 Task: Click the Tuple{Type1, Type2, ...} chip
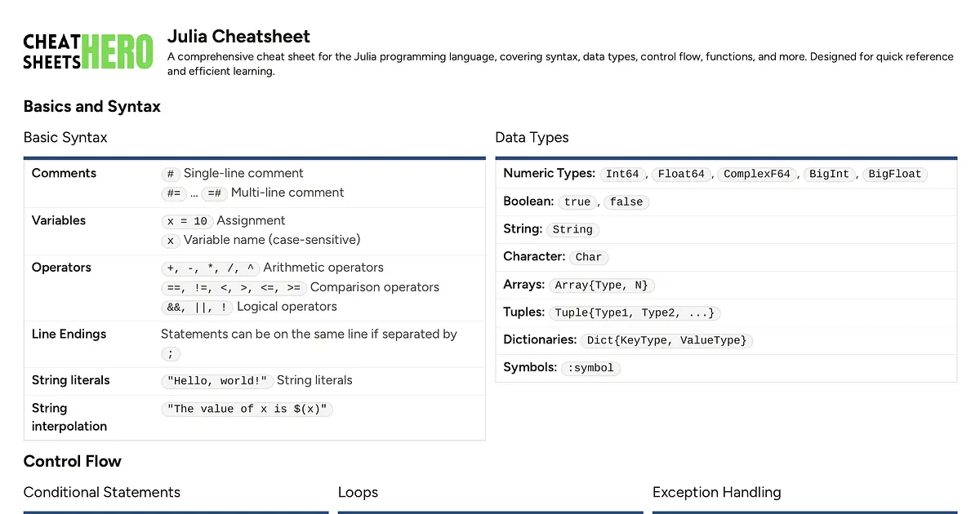pos(635,312)
